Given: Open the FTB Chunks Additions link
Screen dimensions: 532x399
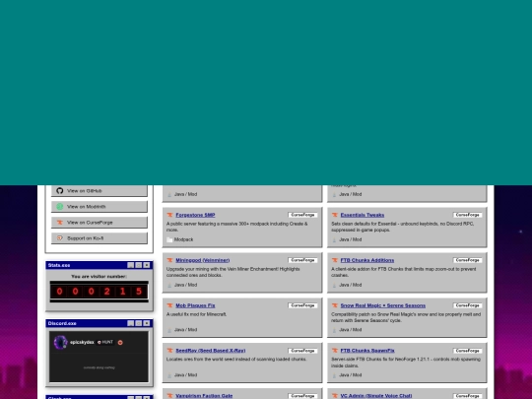Looking at the screenshot, I should pyautogui.click(x=367, y=260).
